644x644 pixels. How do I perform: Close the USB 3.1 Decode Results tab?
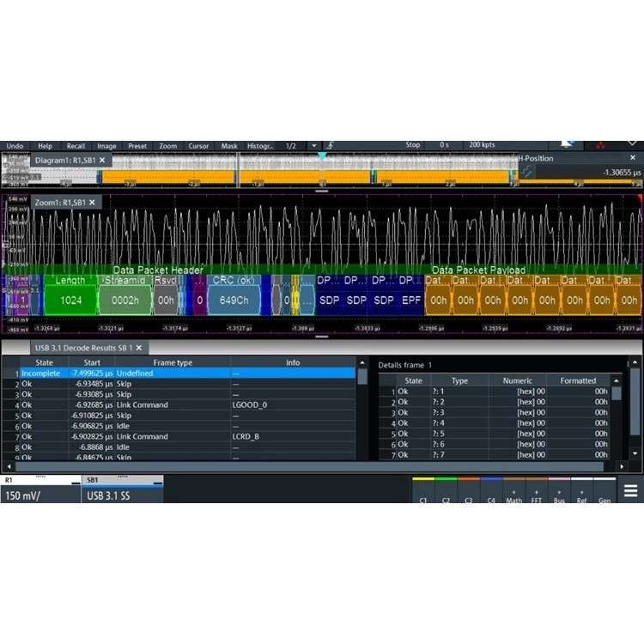click(139, 348)
